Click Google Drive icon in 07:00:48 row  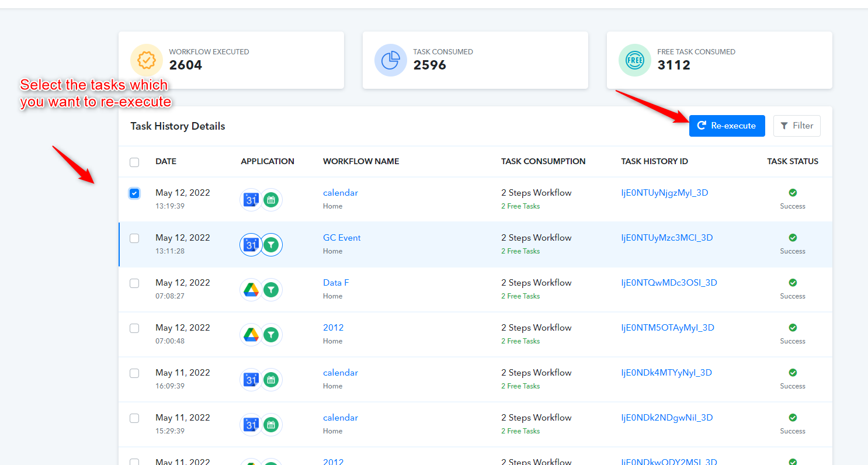tap(251, 335)
